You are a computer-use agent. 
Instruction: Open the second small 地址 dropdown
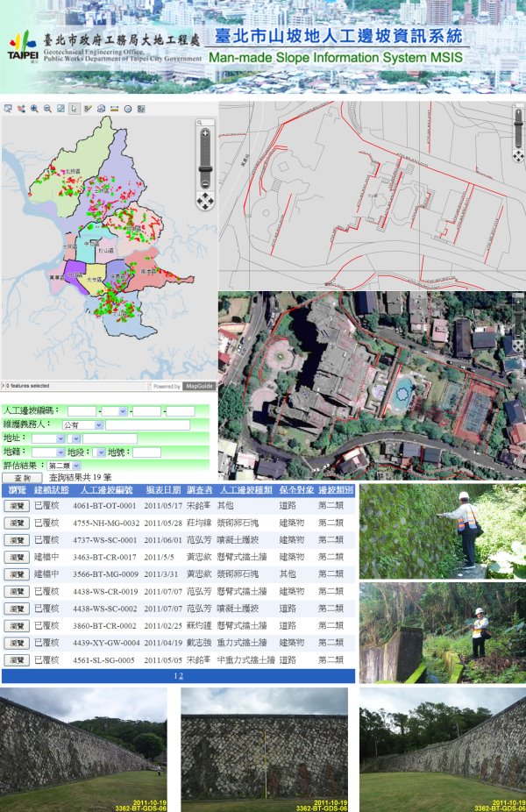tap(74, 438)
